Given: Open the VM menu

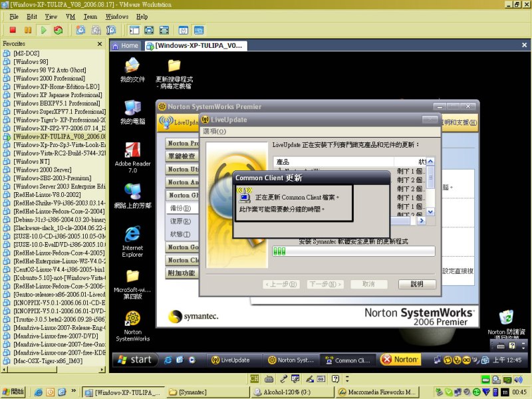Looking at the screenshot, I should click(x=70, y=16).
